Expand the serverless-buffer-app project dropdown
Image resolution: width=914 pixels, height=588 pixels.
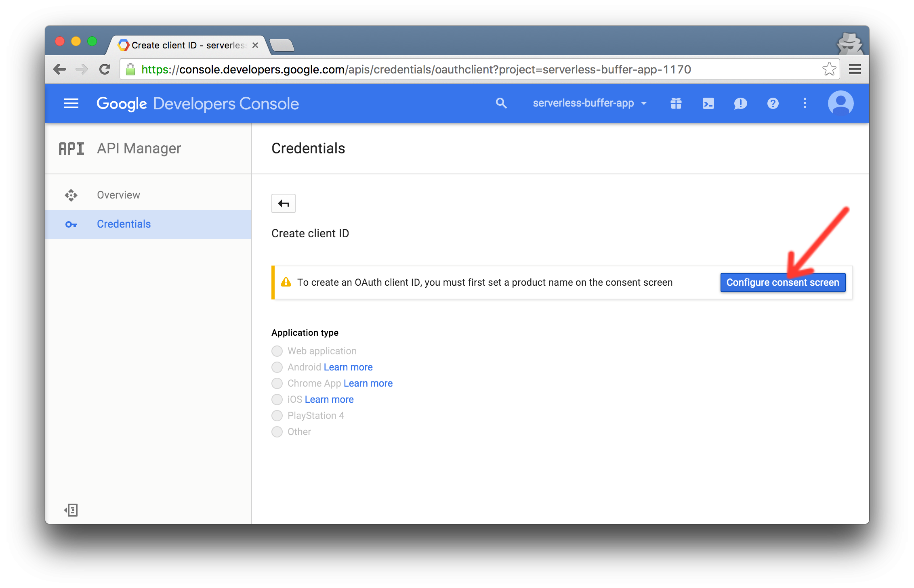590,103
